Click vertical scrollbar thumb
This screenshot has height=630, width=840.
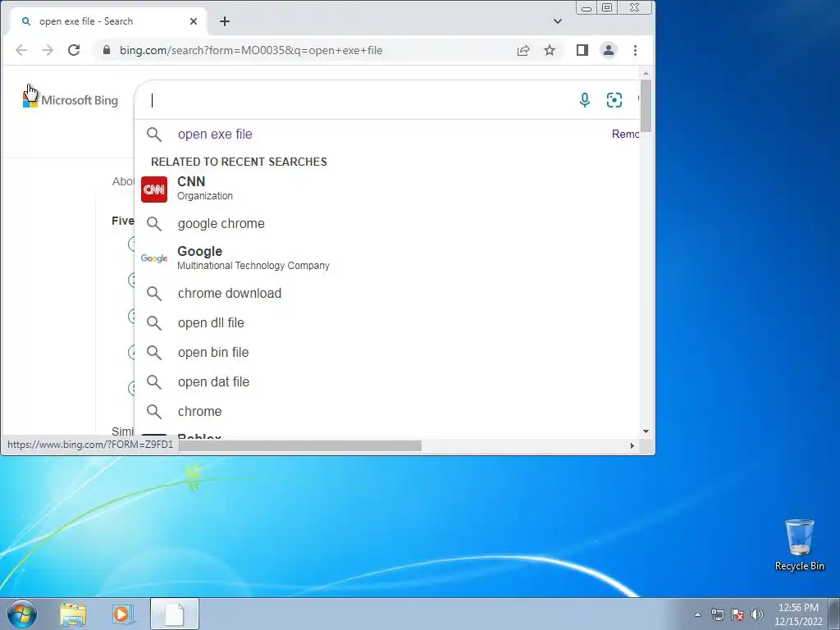[646, 105]
